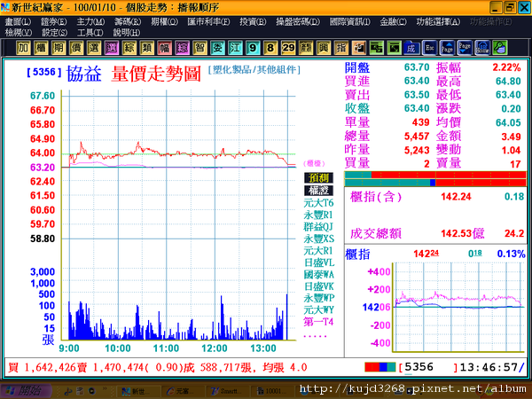Select warrant 元大R1
Viewport: 532px width, 399px height.
tap(318, 250)
